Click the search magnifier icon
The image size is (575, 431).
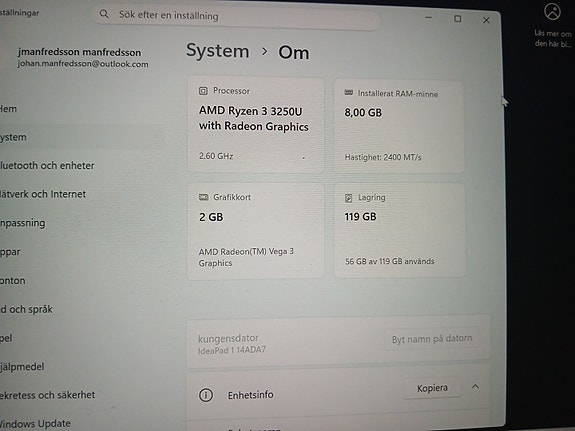tap(104, 14)
